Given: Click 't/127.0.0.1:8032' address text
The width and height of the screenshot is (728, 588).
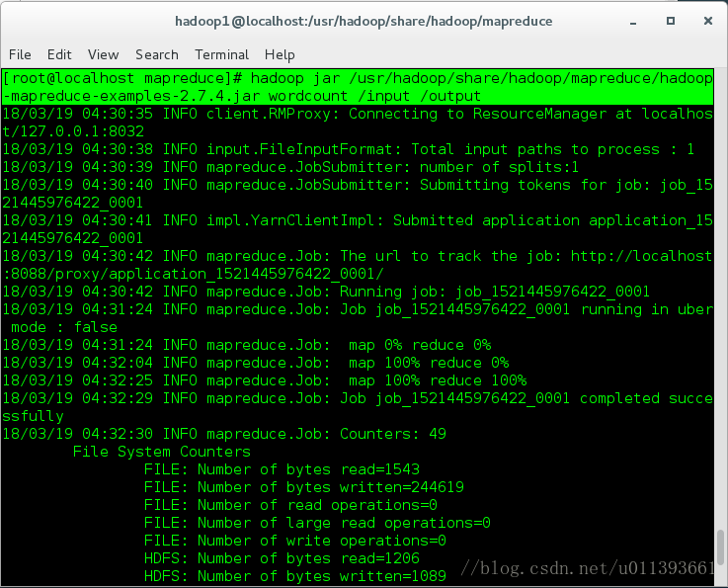Looking at the screenshot, I should point(73,131).
